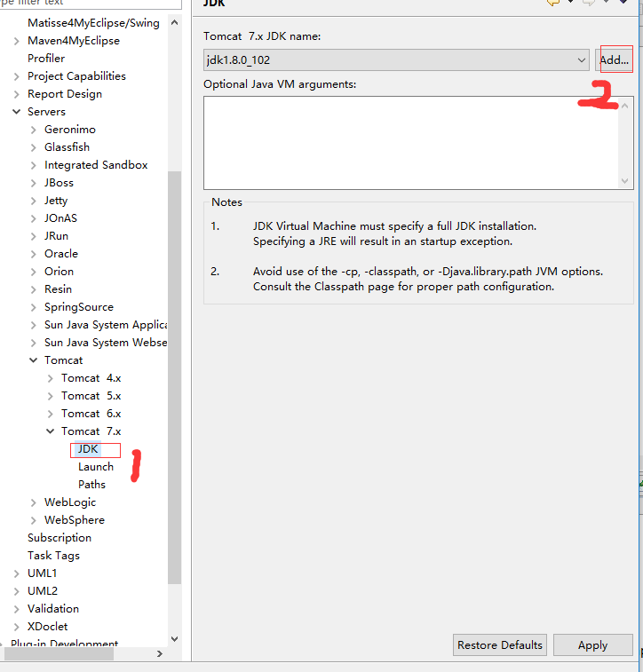This screenshot has height=672, width=643.
Task: Expand the WebLogic server node
Action: (x=34, y=502)
